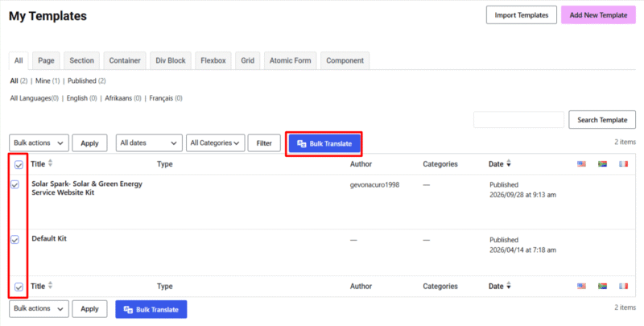
Task: Switch to the Container tab
Action: (x=125, y=60)
